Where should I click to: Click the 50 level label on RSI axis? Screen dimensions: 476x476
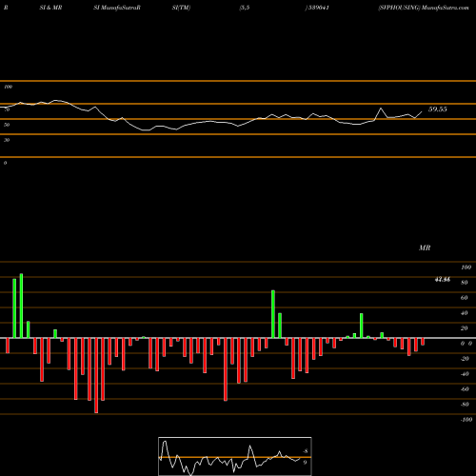(x=7, y=125)
